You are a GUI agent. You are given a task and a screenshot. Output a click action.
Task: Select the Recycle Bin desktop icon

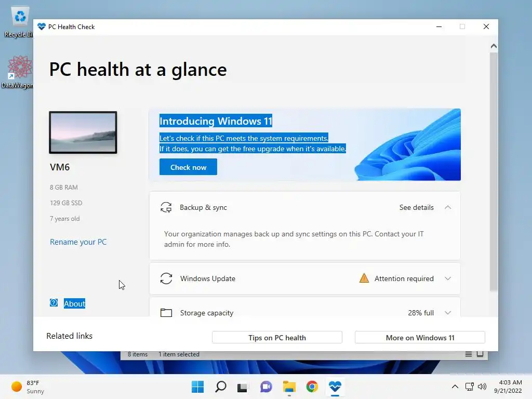[x=19, y=22]
